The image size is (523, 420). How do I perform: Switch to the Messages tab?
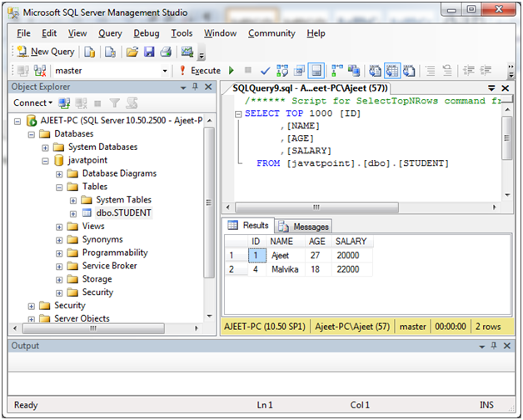coord(304,227)
